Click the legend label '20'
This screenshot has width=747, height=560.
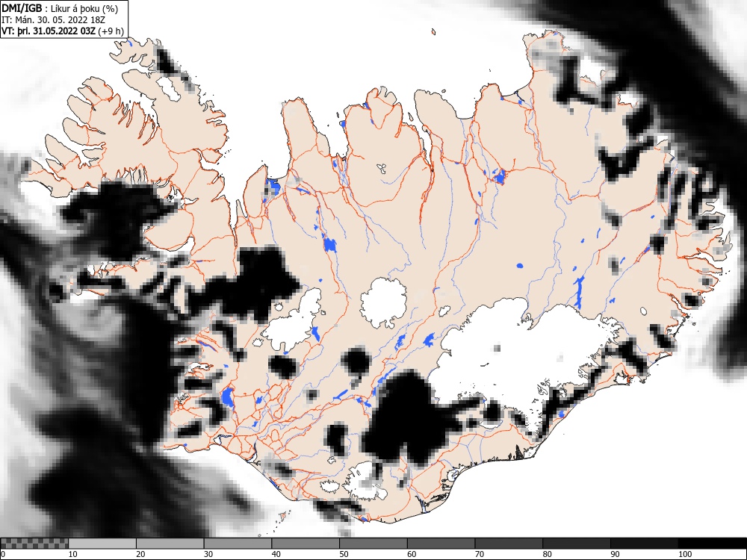(x=140, y=554)
